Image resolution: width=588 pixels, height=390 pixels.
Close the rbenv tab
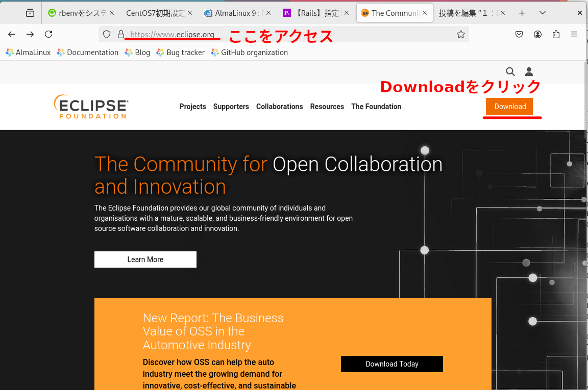tap(112, 13)
